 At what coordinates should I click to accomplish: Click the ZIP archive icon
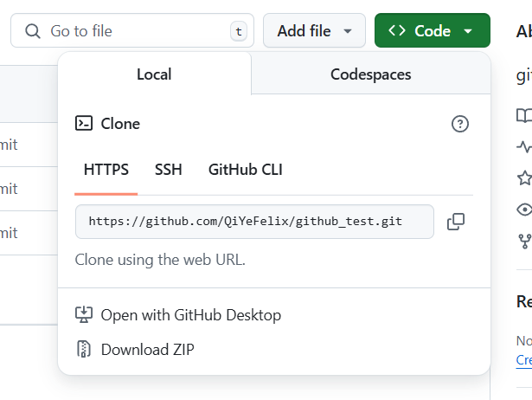pos(83,349)
